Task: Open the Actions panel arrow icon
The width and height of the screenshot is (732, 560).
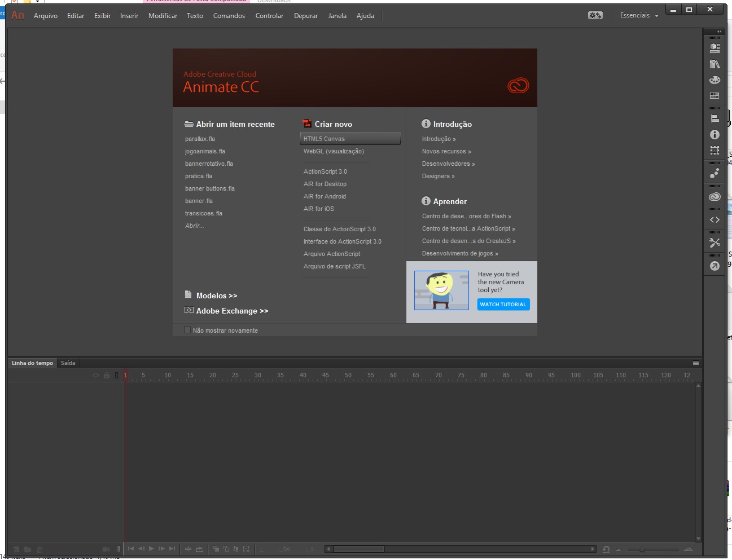Action: pyautogui.click(x=715, y=266)
